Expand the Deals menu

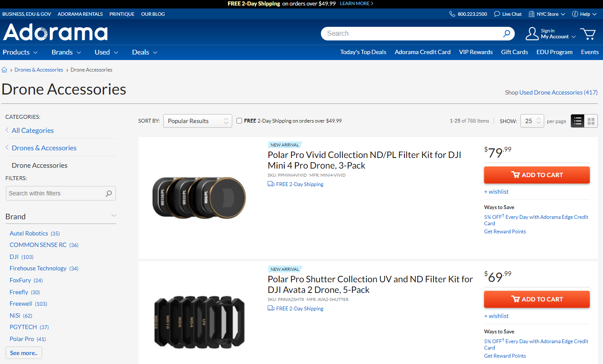click(x=144, y=52)
